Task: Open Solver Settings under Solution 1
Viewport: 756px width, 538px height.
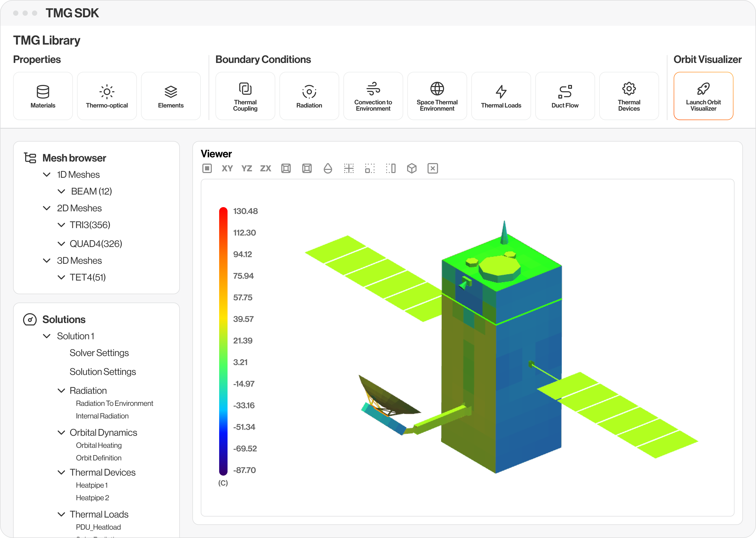Action: coord(99,352)
